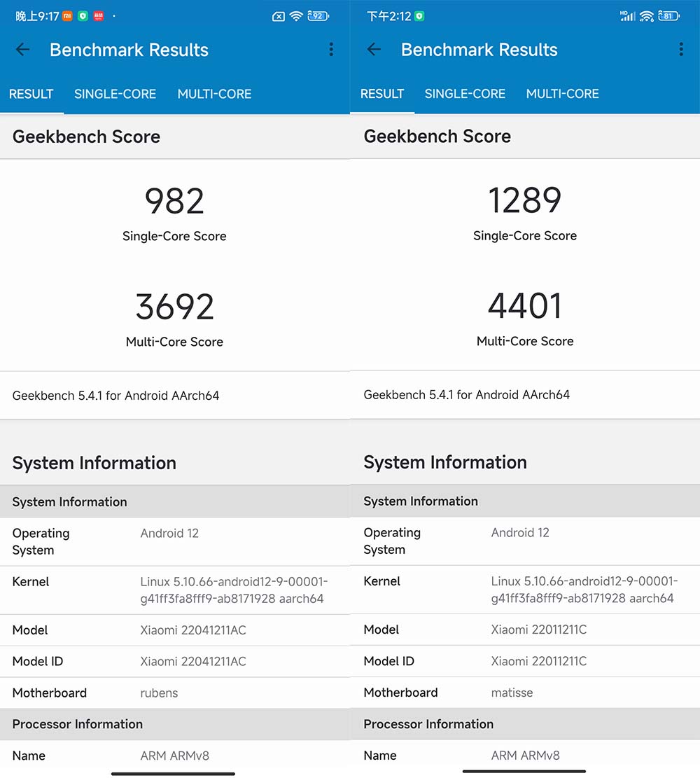This screenshot has width=700, height=778.
Task: Tap the Linux kernel string on the right screen
Action: (x=584, y=590)
